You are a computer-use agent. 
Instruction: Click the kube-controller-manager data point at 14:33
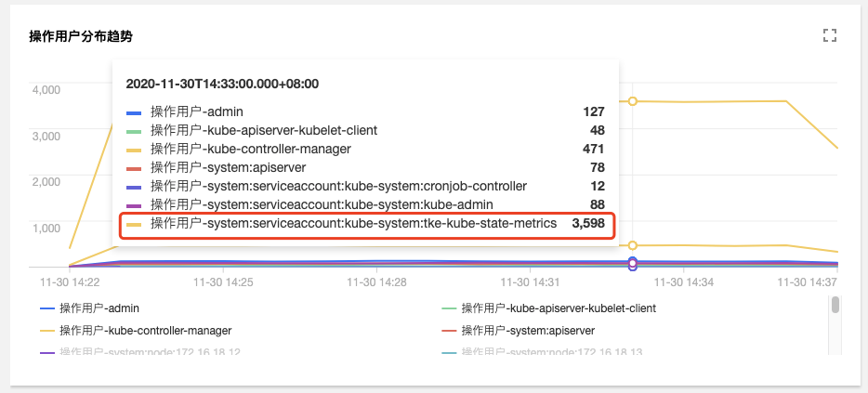coord(633,245)
